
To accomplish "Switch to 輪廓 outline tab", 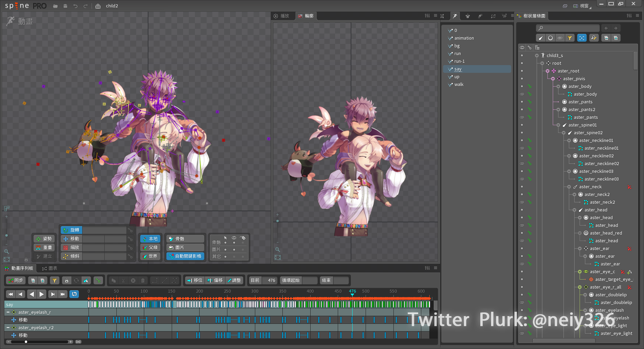I will [306, 16].
